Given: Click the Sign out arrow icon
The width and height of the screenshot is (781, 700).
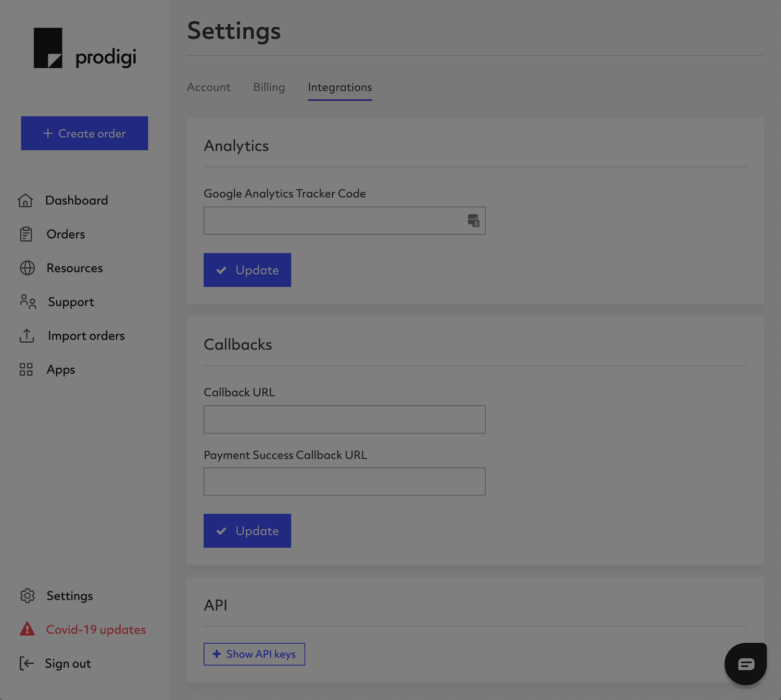Looking at the screenshot, I should click(27, 663).
